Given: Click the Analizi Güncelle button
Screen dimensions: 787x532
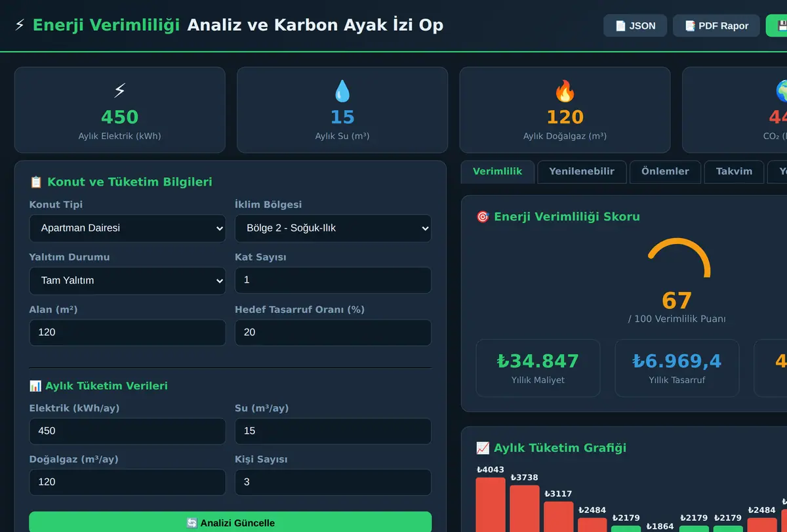Looking at the screenshot, I should click(230, 523).
